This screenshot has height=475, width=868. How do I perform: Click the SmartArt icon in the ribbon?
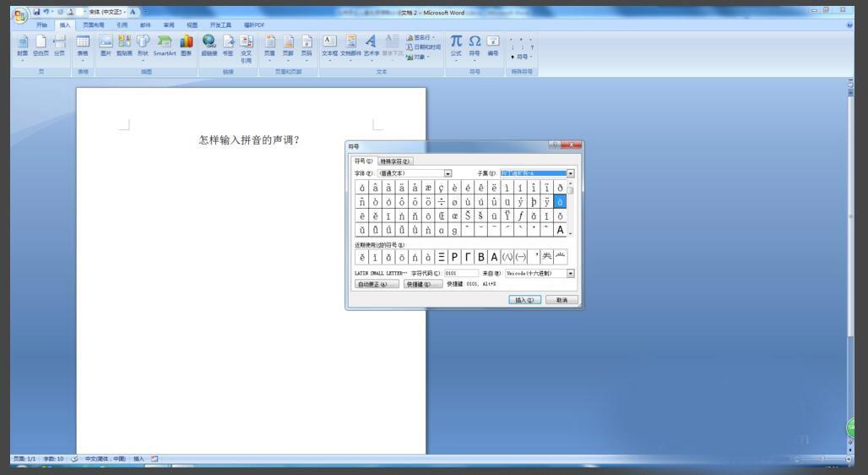click(165, 43)
